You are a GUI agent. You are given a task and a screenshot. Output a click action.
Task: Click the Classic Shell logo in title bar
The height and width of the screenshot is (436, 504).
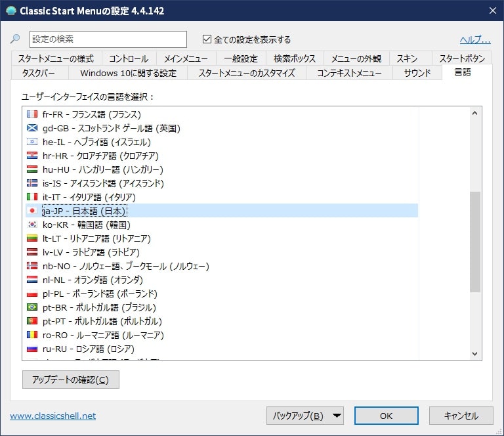tap(11, 11)
